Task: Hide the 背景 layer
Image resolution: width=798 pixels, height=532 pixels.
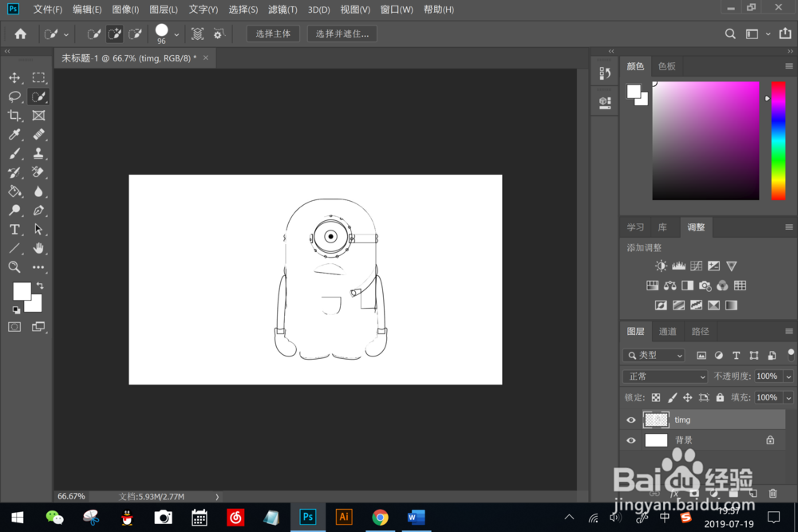Action: (631, 440)
